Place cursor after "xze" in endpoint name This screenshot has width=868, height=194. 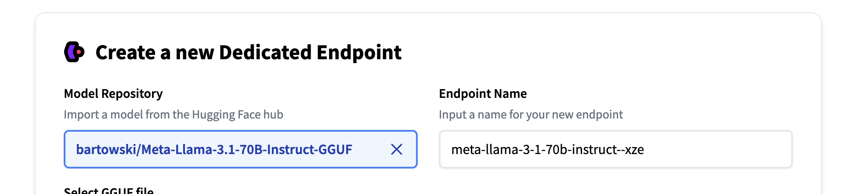(x=645, y=150)
